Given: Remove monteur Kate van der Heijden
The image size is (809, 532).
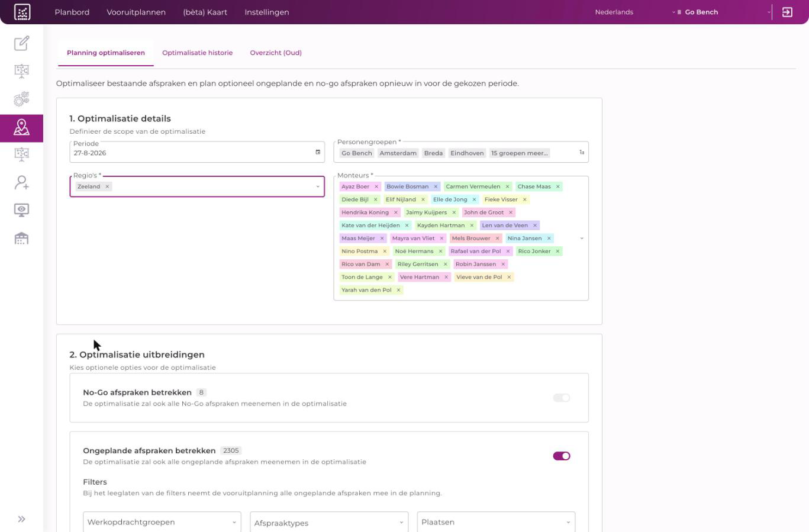Looking at the screenshot, I should coord(407,225).
